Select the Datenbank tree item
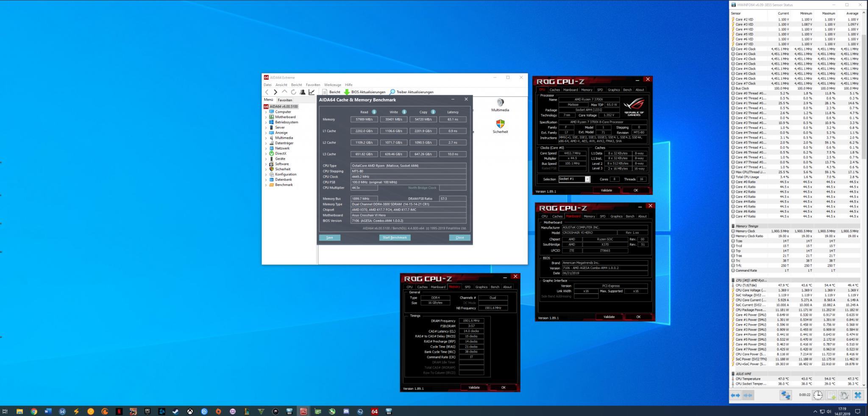Viewport: 868px width, 416px height. coord(284,180)
